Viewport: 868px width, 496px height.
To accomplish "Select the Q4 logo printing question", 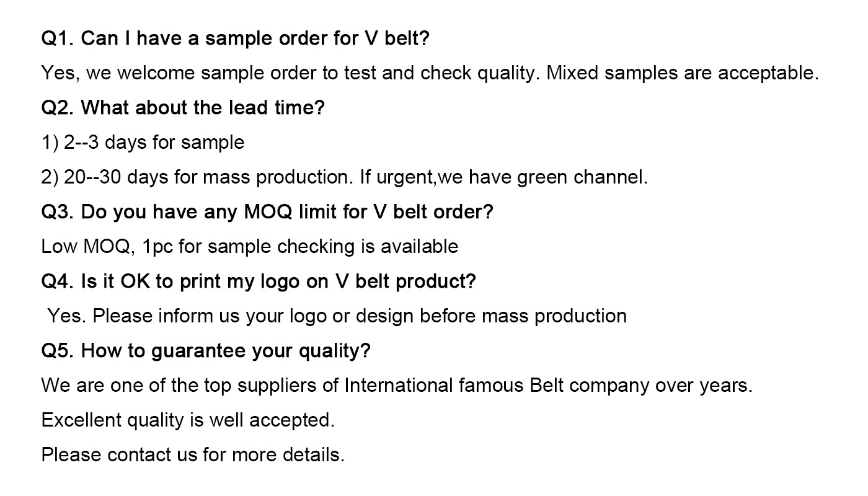I will [x=259, y=281].
